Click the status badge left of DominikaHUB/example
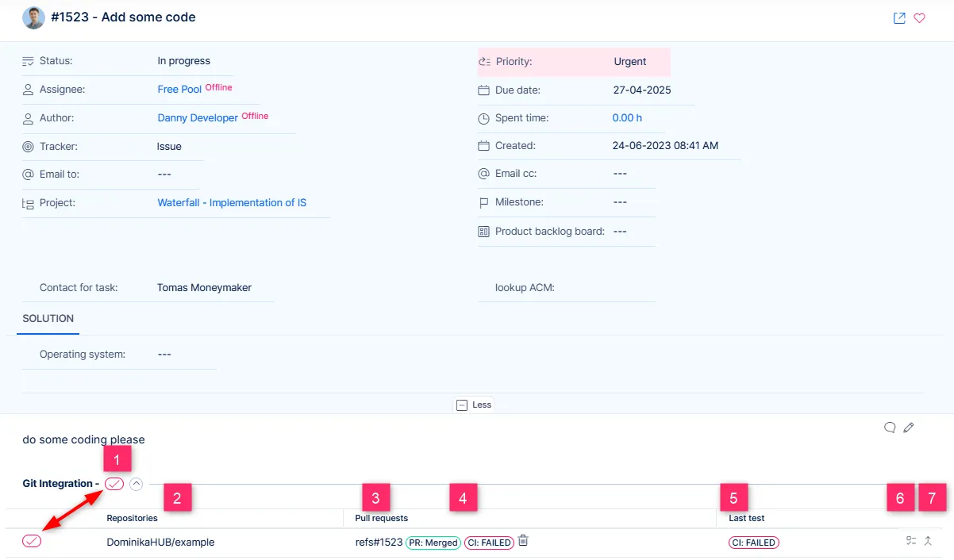Image resolution: width=954 pixels, height=560 pixels. click(32, 542)
